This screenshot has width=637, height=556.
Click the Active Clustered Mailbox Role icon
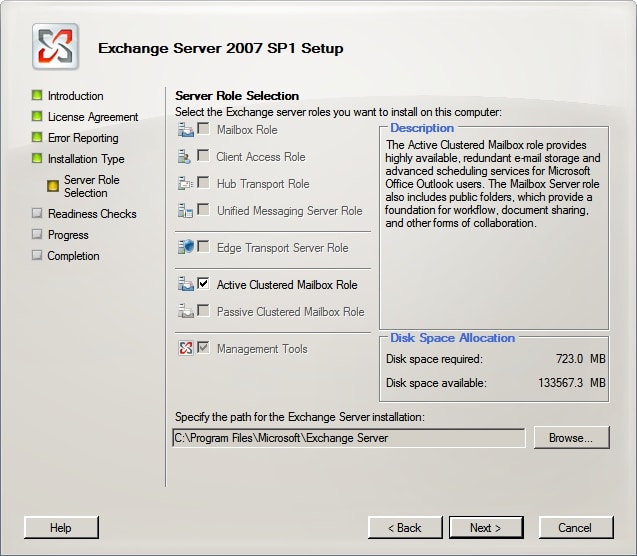coord(186,284)
